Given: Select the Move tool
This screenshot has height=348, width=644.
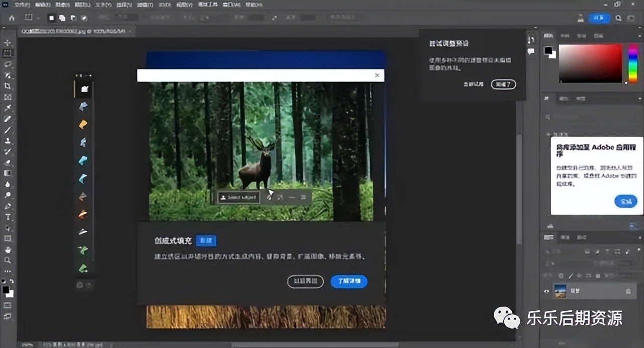Looking at the screenshot, I should pyautogui.click(x=8, y=43).
